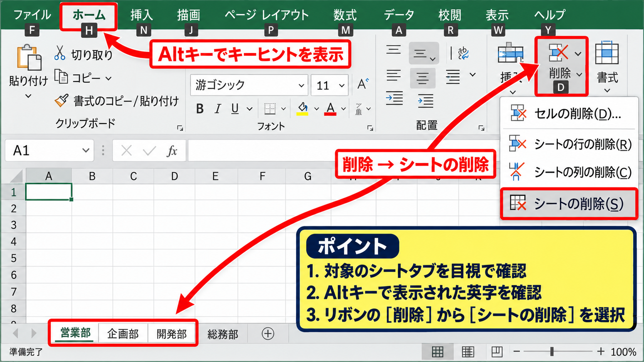
Task: Open fill color dropdown arrow
Action: click(x=317, y=109)
